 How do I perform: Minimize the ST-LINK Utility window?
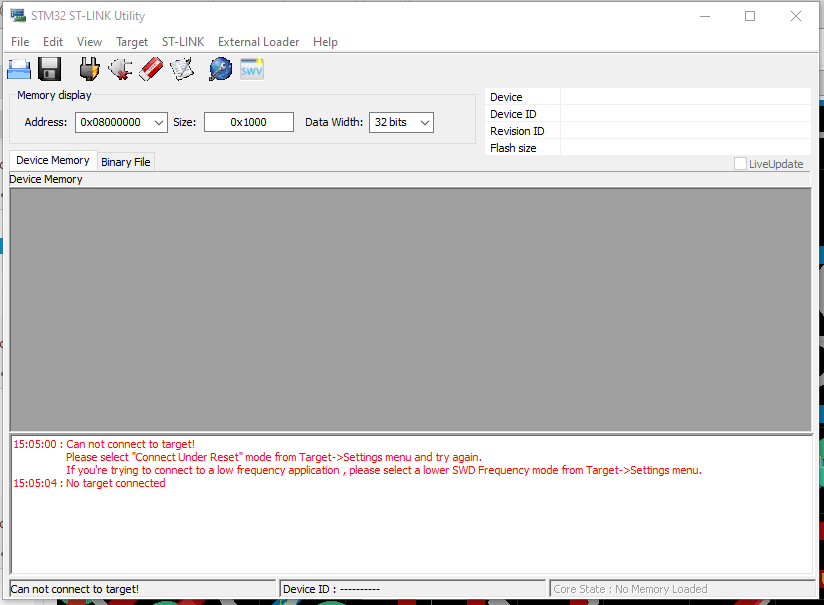[x=705, y=16]
